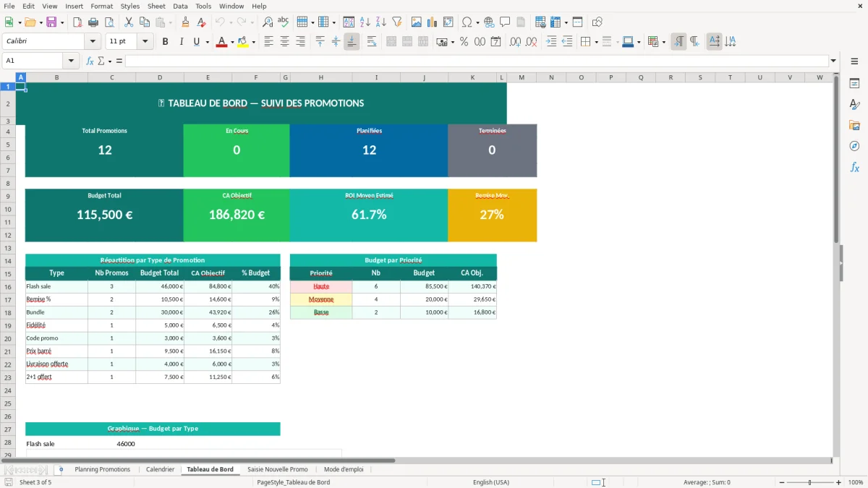Cut the selection with scissors icon

129,22
